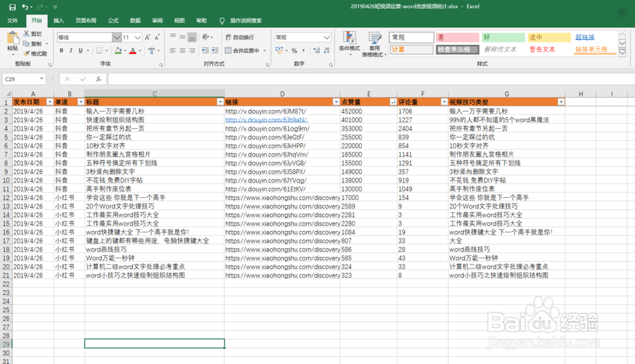Click the Align Left icon
635x364 pixels.
(173, 51)
